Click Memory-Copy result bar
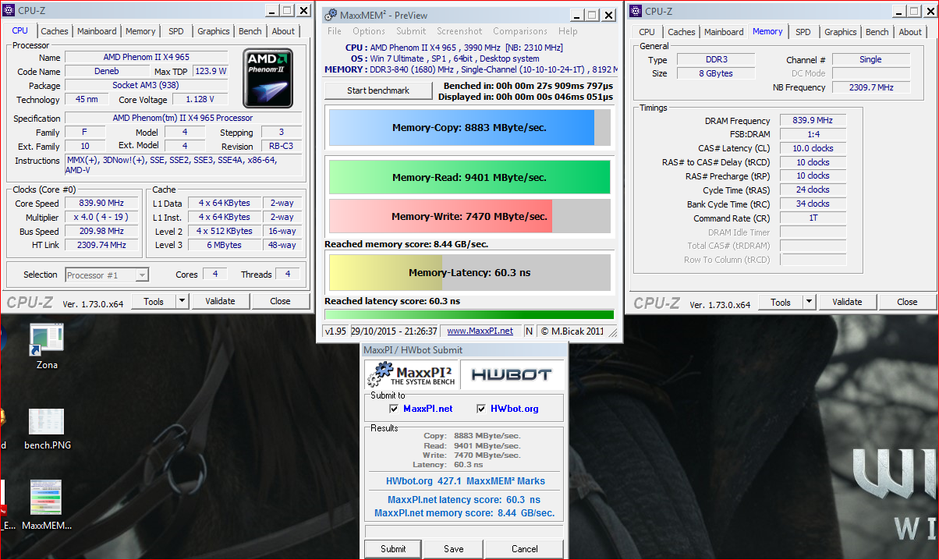The image size is (939, 560). tap(469, 127)
